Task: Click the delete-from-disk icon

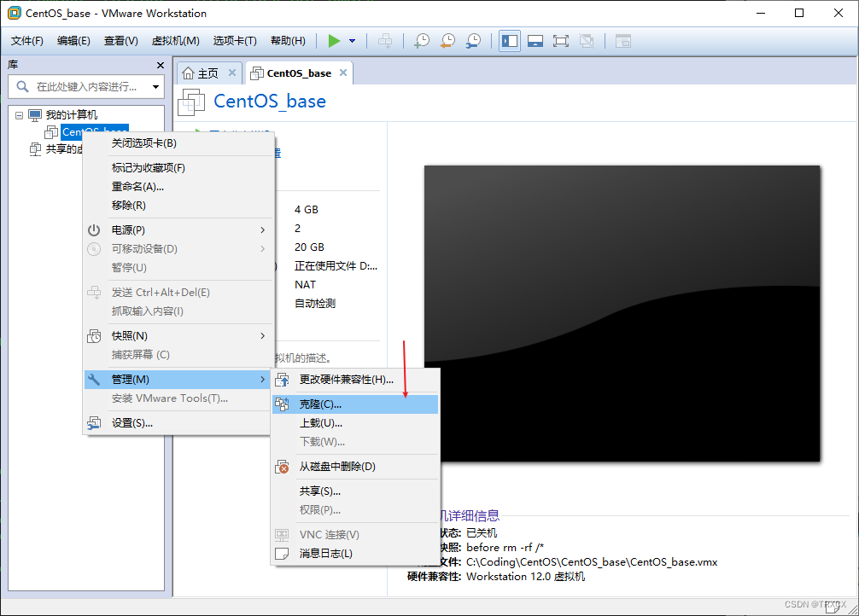Action: click(x=282, y=467)
